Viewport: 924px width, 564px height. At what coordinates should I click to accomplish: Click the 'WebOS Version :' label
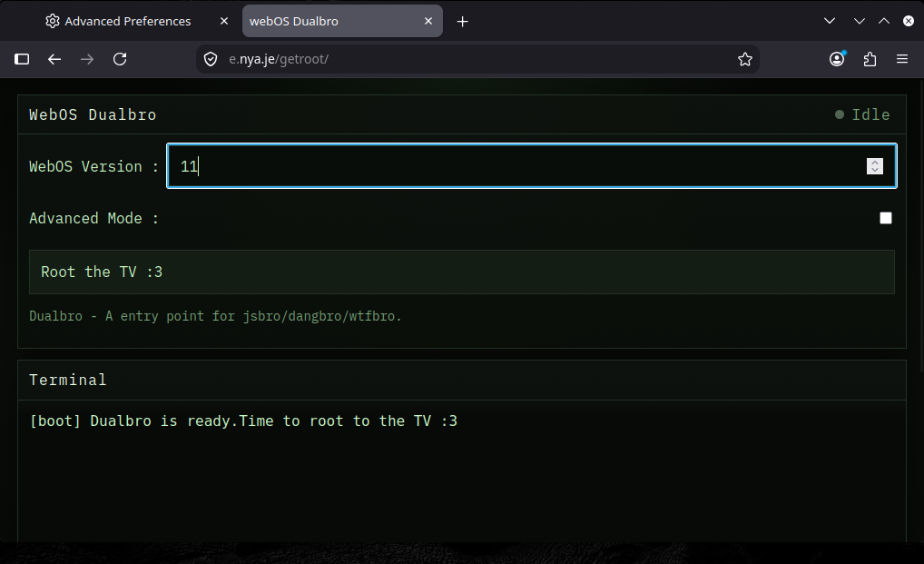click(x=93, y=167)
